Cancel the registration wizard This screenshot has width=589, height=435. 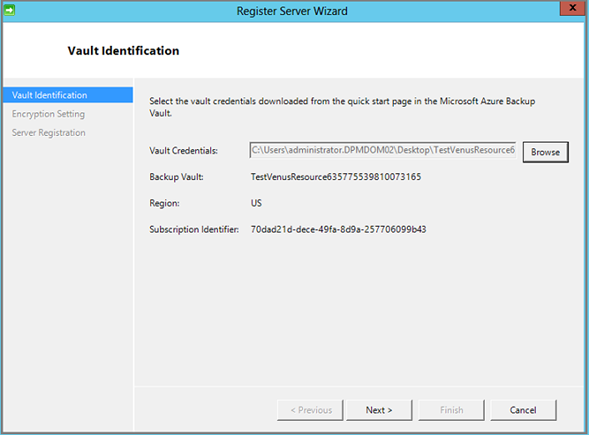523,410
